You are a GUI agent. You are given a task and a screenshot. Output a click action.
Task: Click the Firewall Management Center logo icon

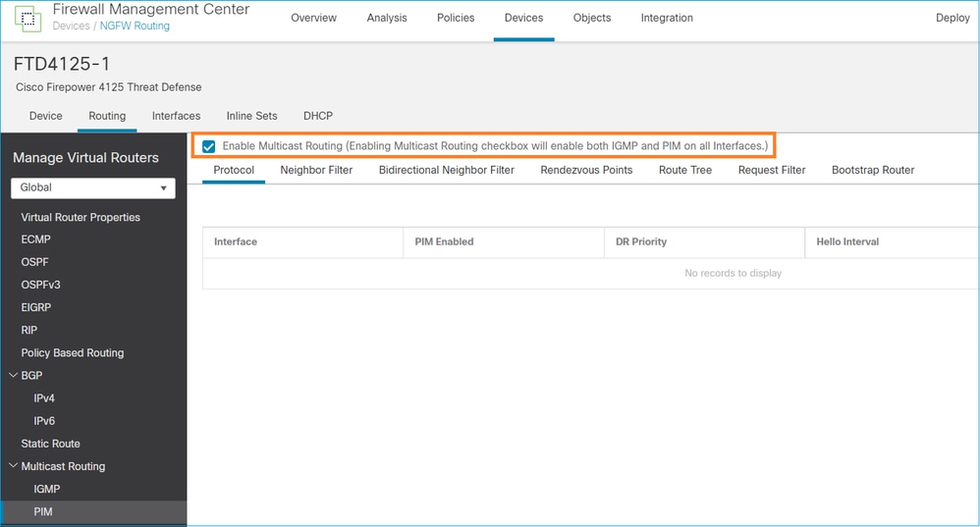pyautogui.click(x=27, y=18)
